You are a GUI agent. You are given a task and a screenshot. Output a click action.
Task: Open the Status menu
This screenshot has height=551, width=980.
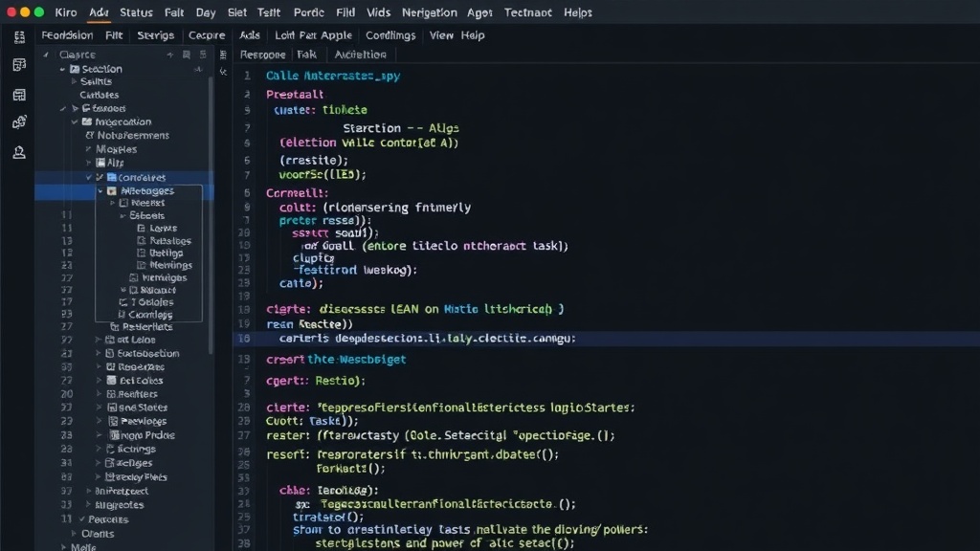[136, 12]
